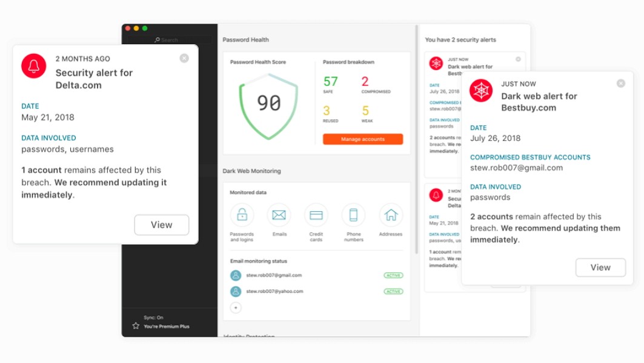Click the Password Health Score shield showing 90
The height and width of the screenshot is (363, 644).
click(268, 104)
